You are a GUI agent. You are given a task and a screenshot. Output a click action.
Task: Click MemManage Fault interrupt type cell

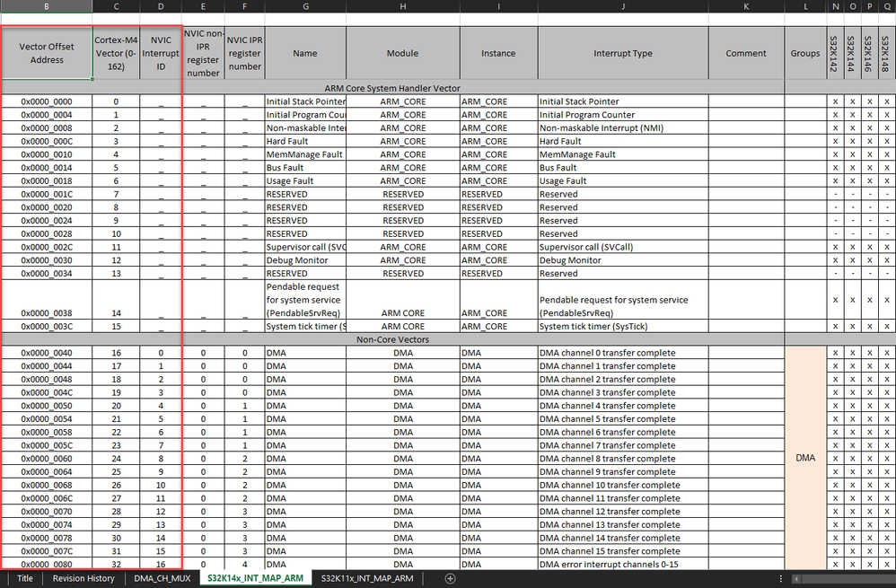[x=623, y=154]
